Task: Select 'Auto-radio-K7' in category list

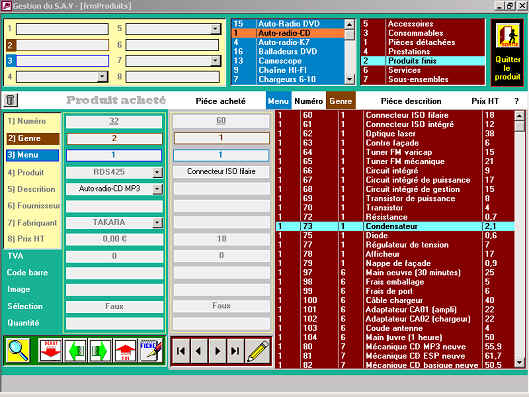Action: pyautogui.click(x=288, y=42)
